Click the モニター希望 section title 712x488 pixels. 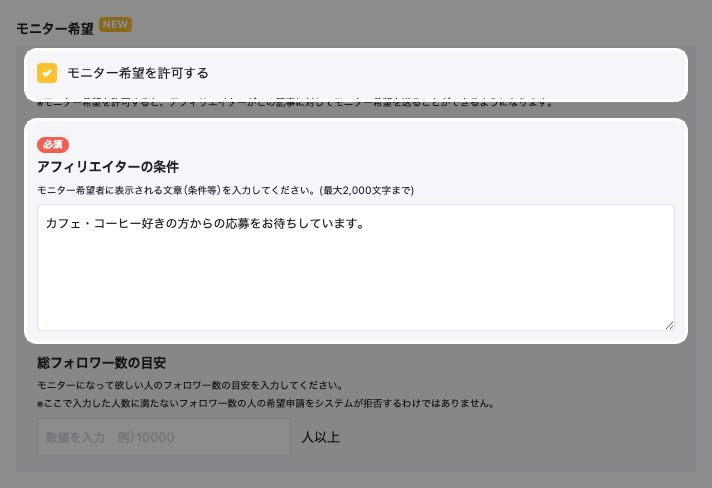pyautogui.click(x=55, y=29)
